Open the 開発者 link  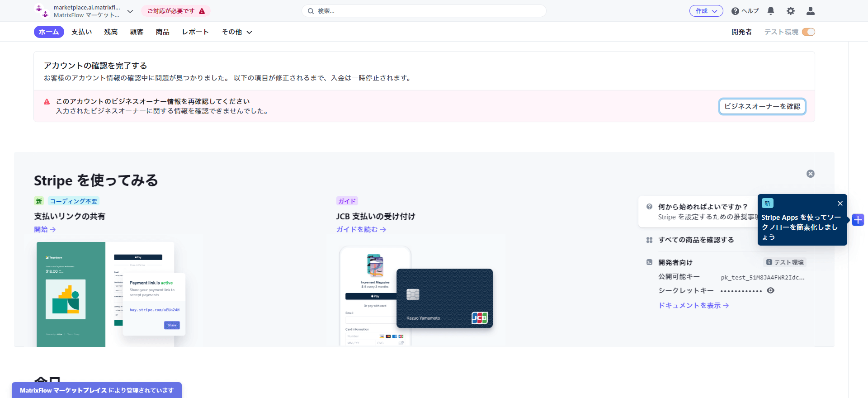742,32
